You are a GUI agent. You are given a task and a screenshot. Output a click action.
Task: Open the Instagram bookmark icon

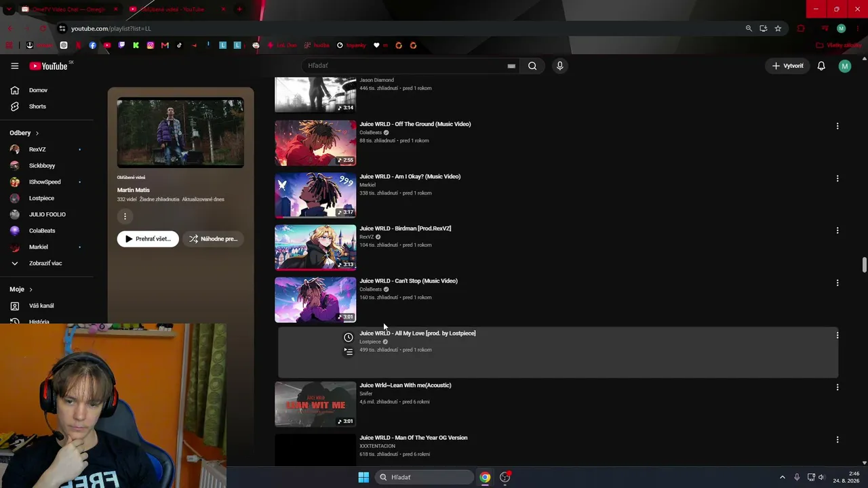pyautogui.click(x=151, y=45)
